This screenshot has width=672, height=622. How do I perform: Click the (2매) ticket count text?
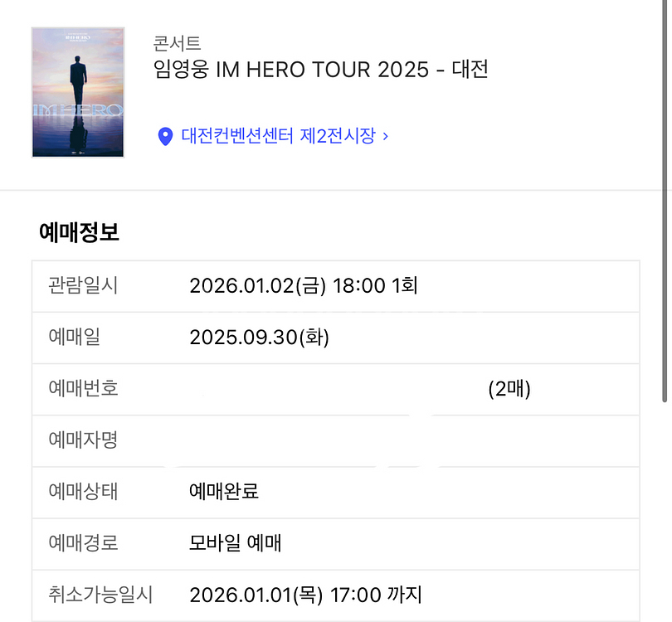509,388
